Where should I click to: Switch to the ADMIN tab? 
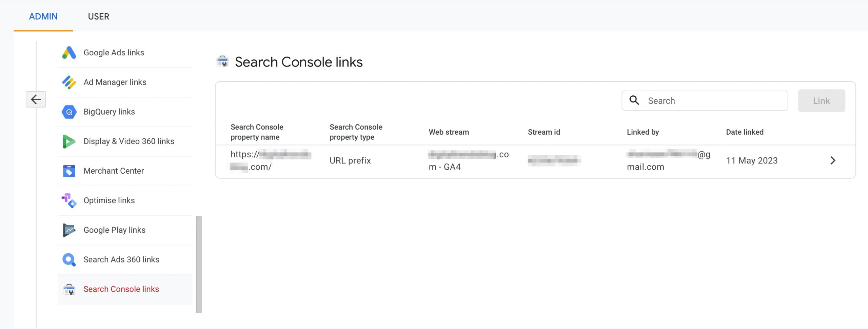point(43,16)
